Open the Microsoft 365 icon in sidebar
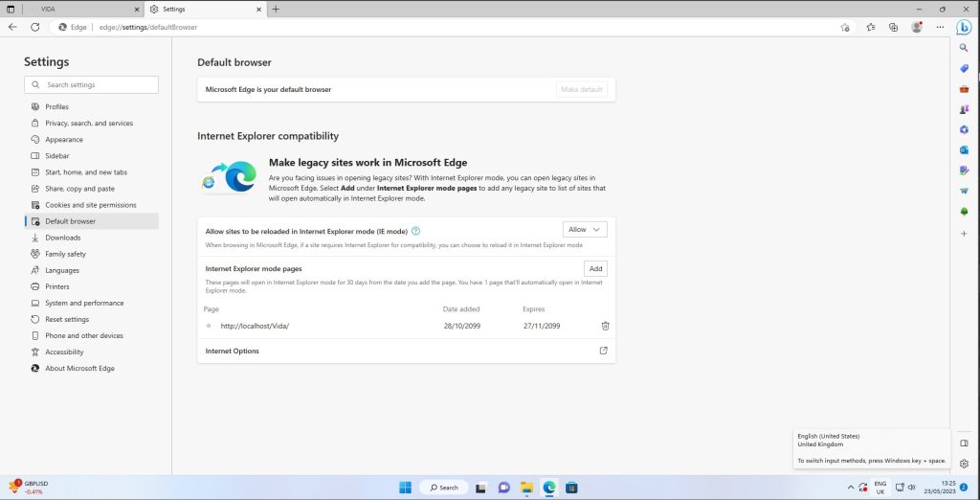Screen dimensions: 980x500 click(964, 129)
